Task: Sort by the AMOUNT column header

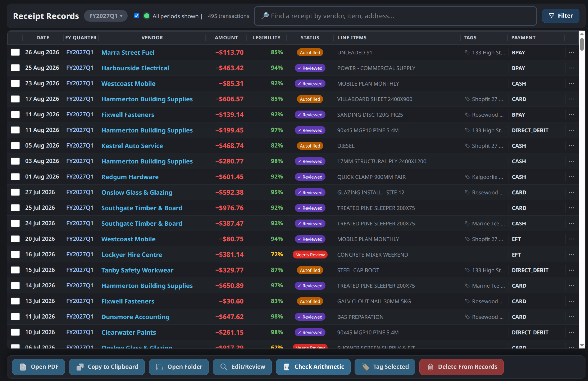Action: pos(226,37)
